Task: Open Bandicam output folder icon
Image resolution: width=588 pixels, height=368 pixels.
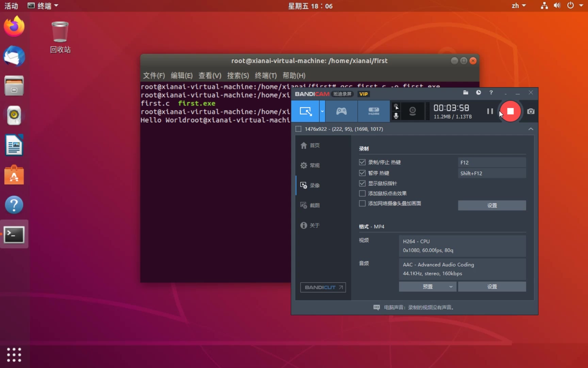Action: coord(465,93)
